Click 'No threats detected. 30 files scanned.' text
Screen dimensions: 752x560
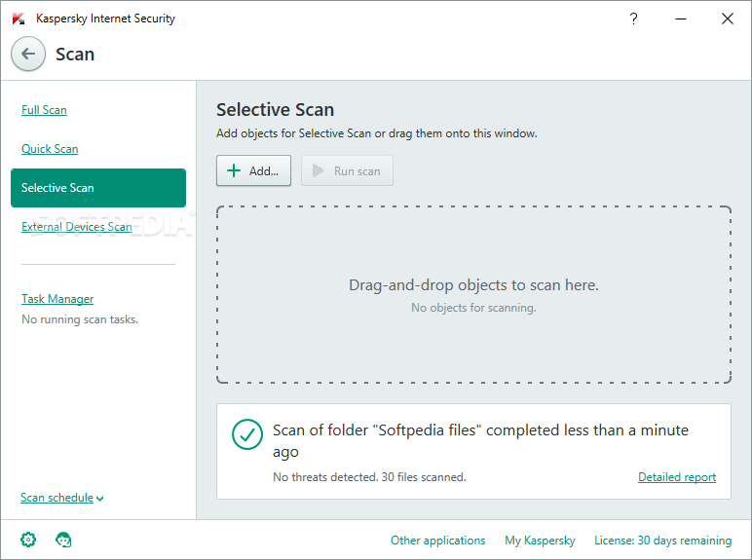369,477
